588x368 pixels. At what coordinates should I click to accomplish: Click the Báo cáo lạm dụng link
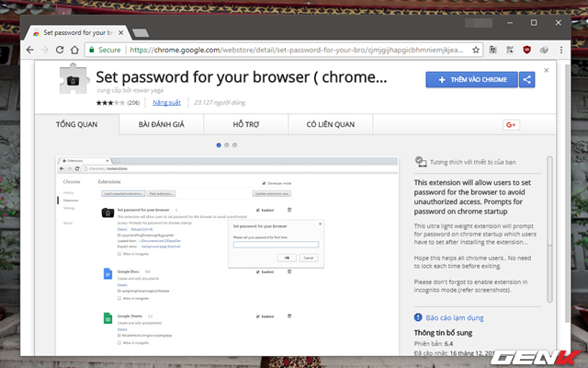click(455, 318)
